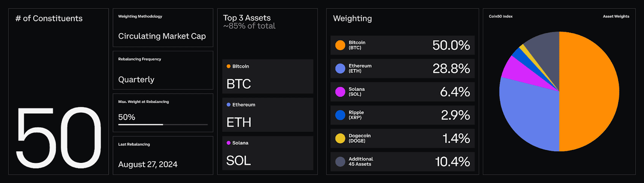Select the BTC card in Top 3 Assets

pos(268,76)
